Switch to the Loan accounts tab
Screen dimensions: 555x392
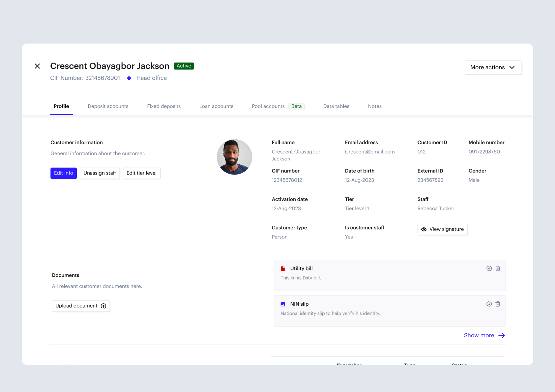216,106
